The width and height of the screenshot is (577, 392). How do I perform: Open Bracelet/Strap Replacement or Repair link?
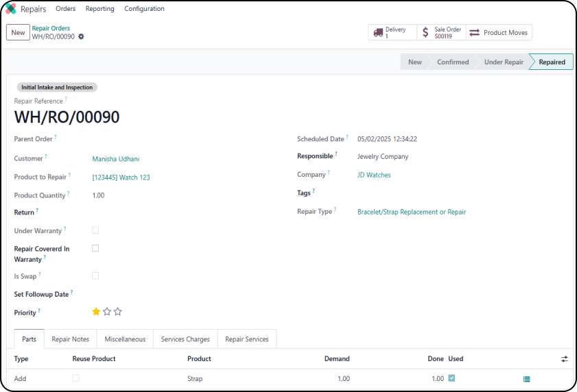click(412, 212)
